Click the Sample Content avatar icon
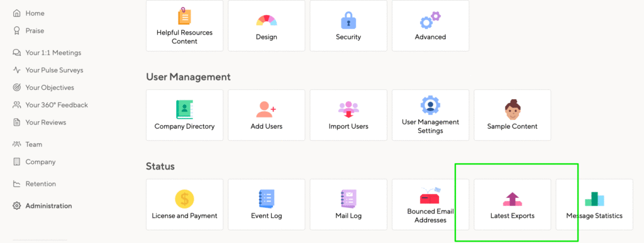Screen dimensions: 644x243 [x=513, y=109]
